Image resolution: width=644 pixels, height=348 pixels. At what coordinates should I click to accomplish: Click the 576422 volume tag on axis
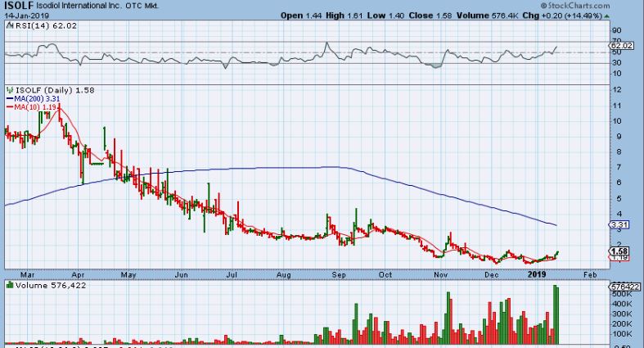coord(624,287)
